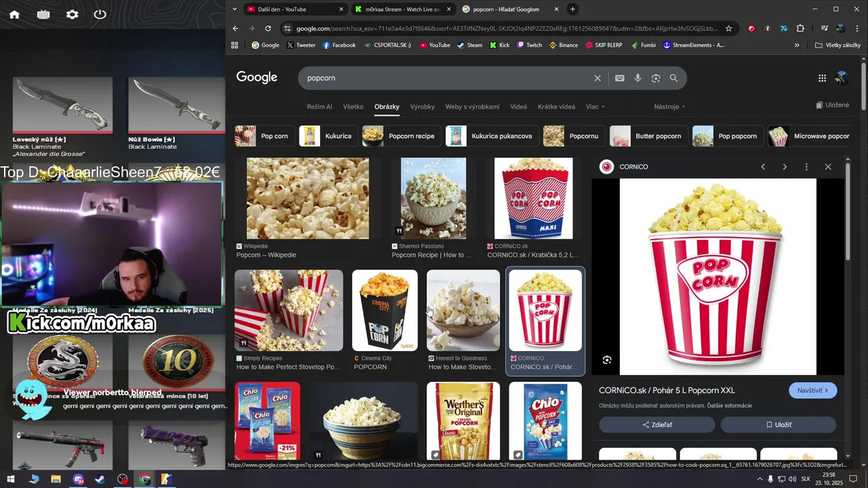The image size is (868, 488).
Task: Click the preview panel vertical scrollbar
Action: point(848,210)
